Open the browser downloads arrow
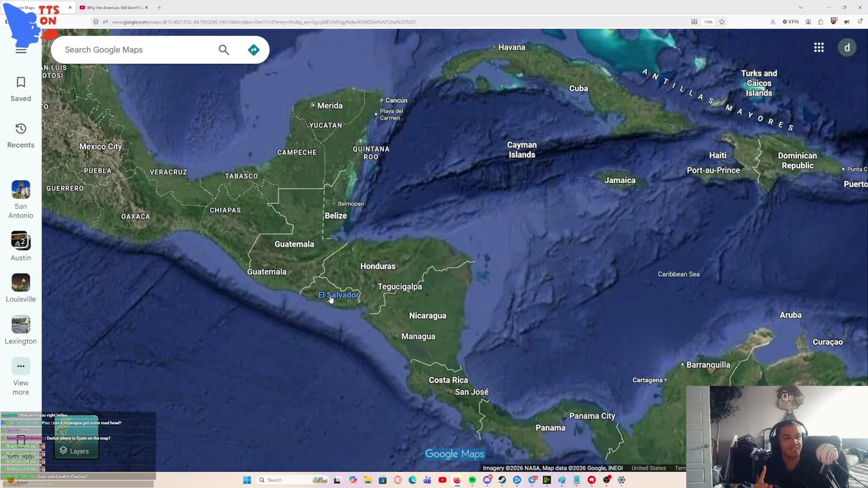This screenshot has width=868, height=488. [x=772, y=22]
